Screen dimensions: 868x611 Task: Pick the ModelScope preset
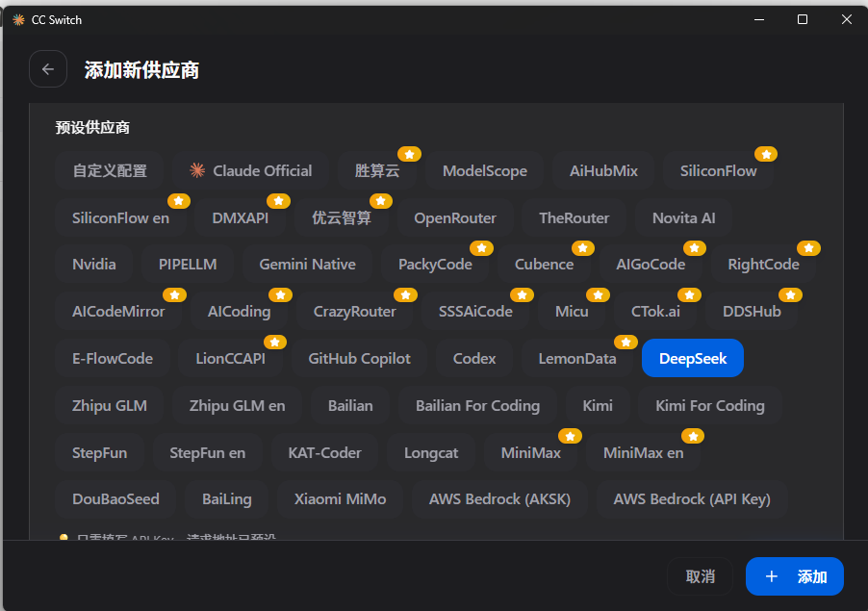tap(484, 170)
